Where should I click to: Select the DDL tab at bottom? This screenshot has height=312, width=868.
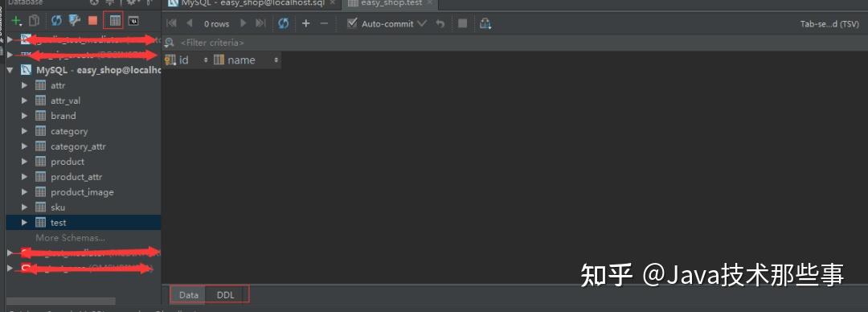point(226,295)
